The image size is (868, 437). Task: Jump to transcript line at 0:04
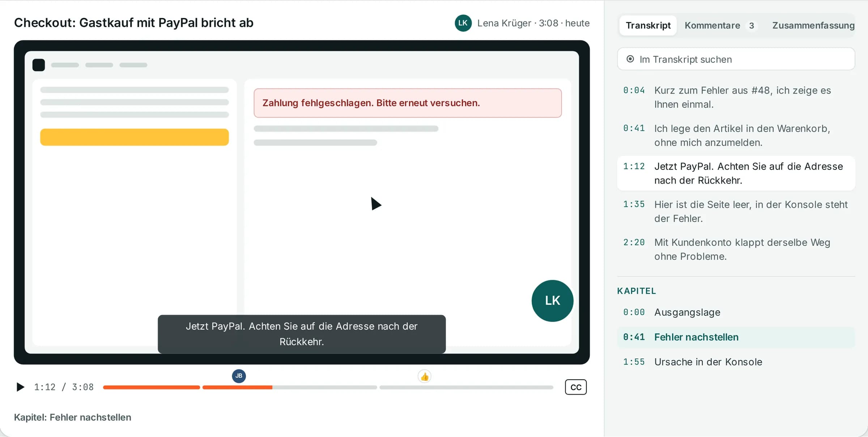pyautogui.click(x=736, y=97)
